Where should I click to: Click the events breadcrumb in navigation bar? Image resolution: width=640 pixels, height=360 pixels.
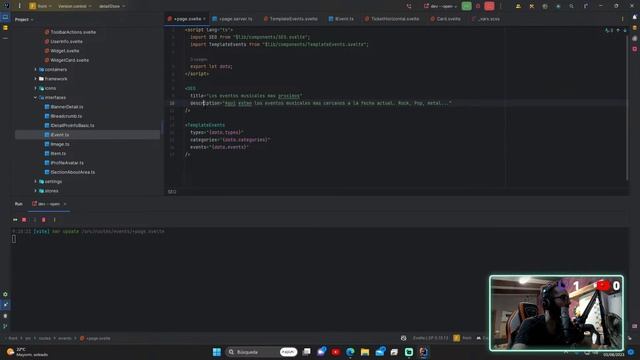64,338
